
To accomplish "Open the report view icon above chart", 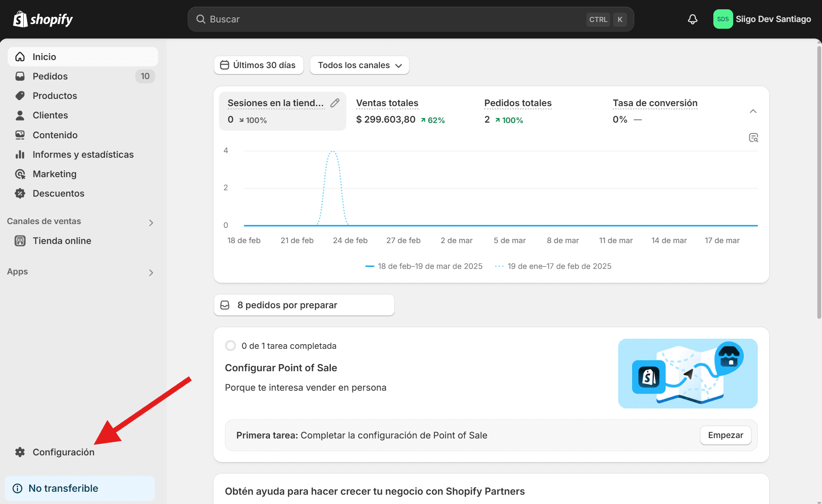I will tap(753, 137).
